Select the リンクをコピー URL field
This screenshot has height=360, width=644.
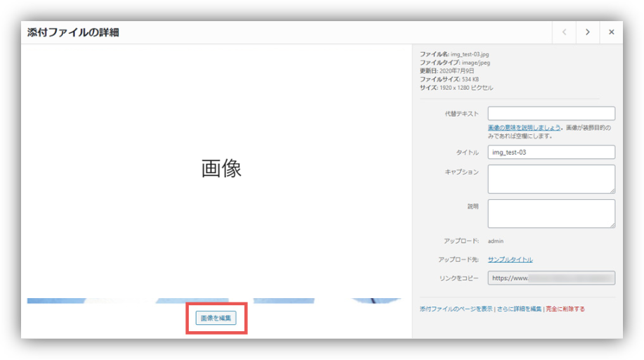coord(551,278)
